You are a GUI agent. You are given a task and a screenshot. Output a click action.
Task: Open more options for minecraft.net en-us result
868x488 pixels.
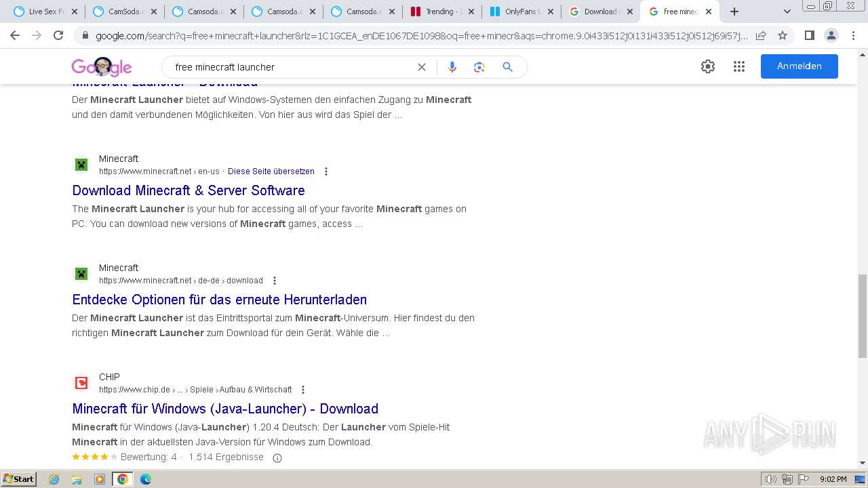[x=326, y=171]
